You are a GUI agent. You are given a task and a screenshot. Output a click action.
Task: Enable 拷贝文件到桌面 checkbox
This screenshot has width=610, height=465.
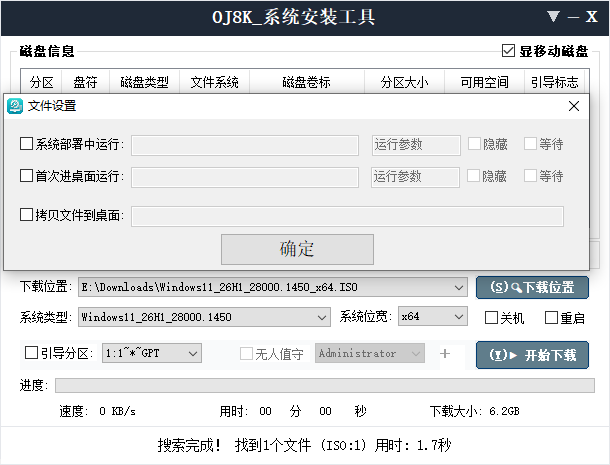click(26, 214)
